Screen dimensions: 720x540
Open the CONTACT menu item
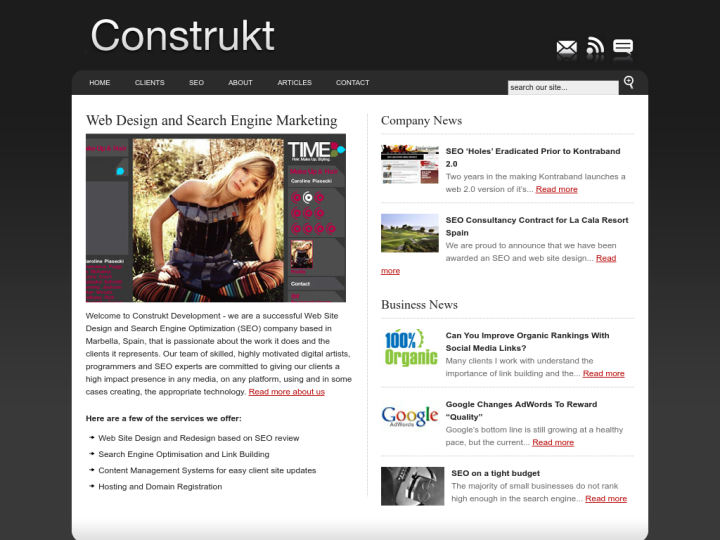(352, 83)
